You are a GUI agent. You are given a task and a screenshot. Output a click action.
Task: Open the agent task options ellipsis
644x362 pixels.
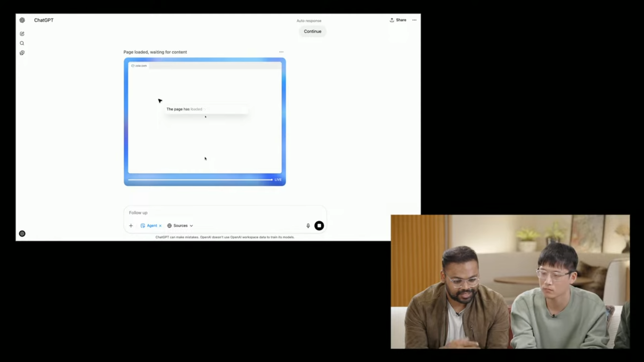[281, 52]
